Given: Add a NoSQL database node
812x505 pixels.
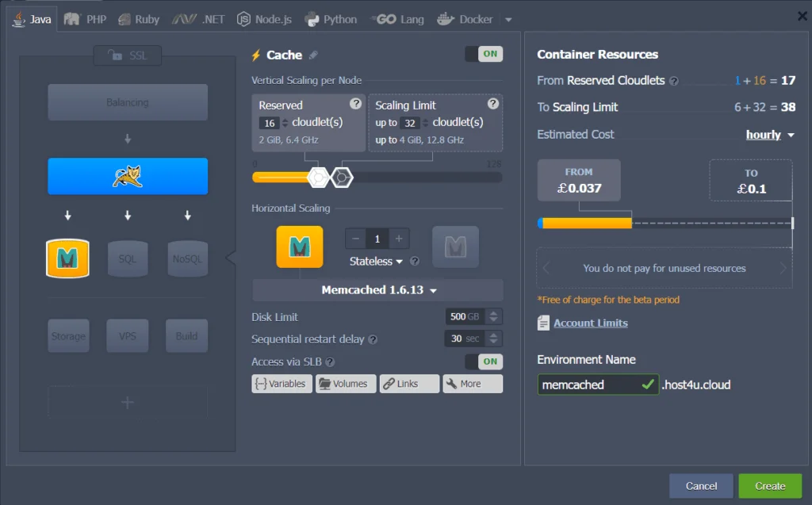Looking at the screenshot, I should (x=187, y=258).
